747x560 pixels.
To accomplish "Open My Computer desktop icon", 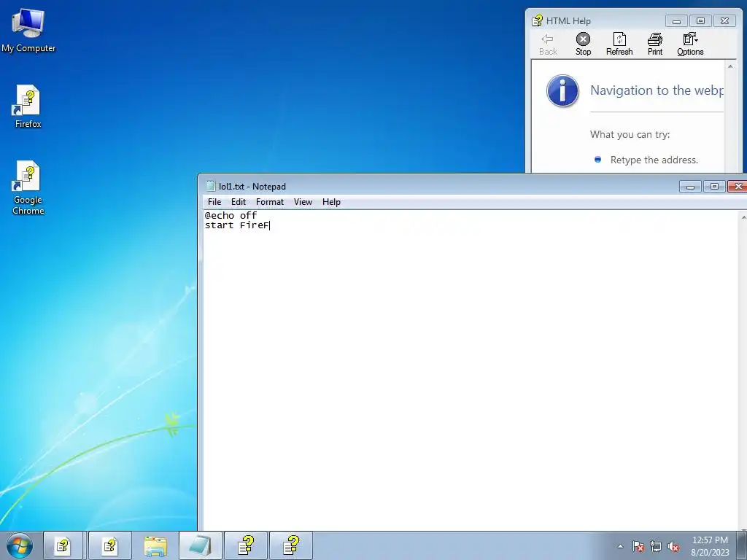I will (x=28, y=30).
